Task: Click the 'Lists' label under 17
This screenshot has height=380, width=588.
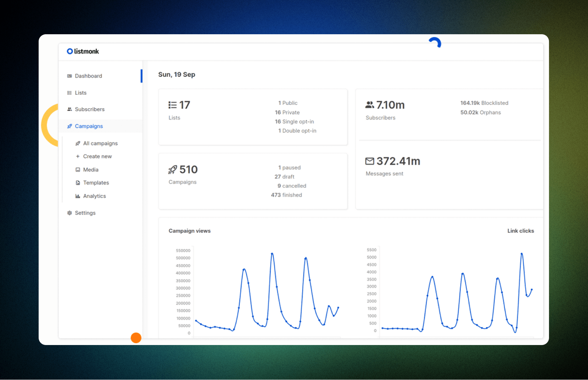Action: 174,118
